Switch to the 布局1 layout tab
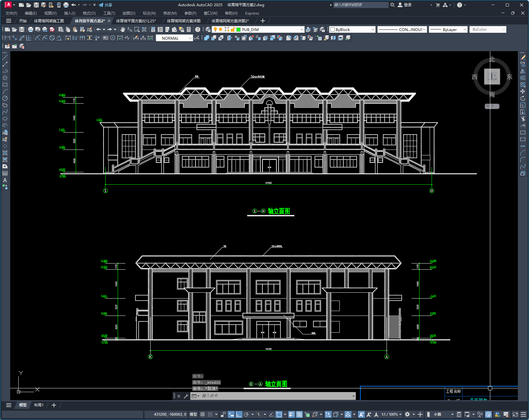 pyautogui.click(x=39, y=405)
